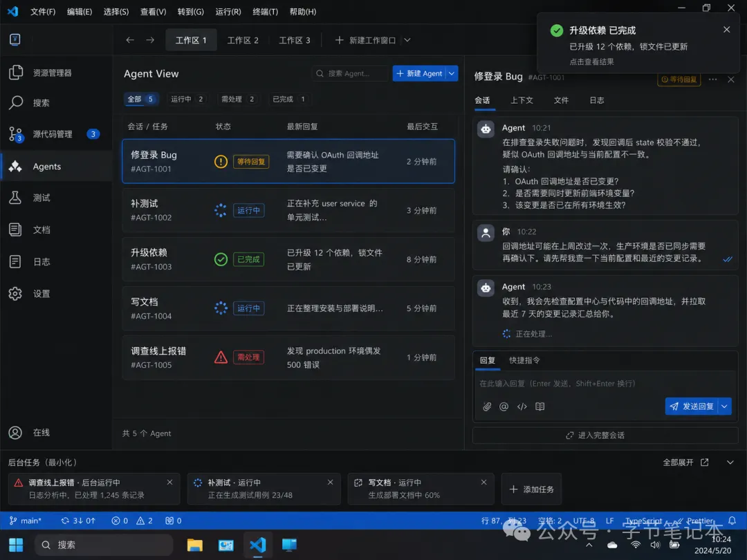
Task: Click the back navigation arrow
Action: (129, 40)
